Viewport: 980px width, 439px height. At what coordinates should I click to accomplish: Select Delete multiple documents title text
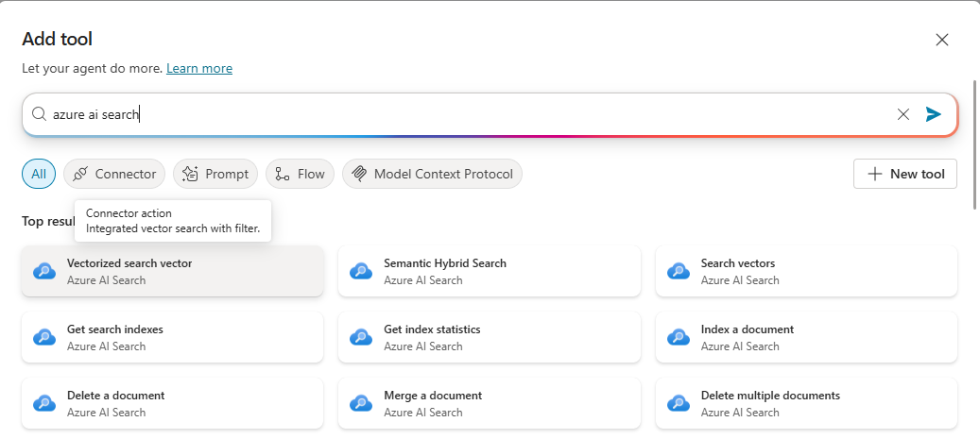coord(770,396)
